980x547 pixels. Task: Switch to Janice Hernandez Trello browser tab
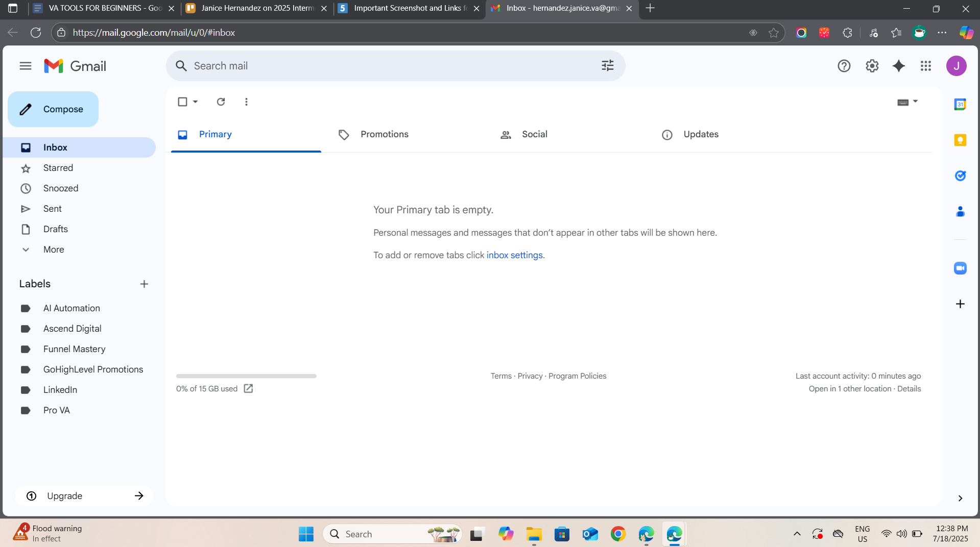(x=256, y=9)
